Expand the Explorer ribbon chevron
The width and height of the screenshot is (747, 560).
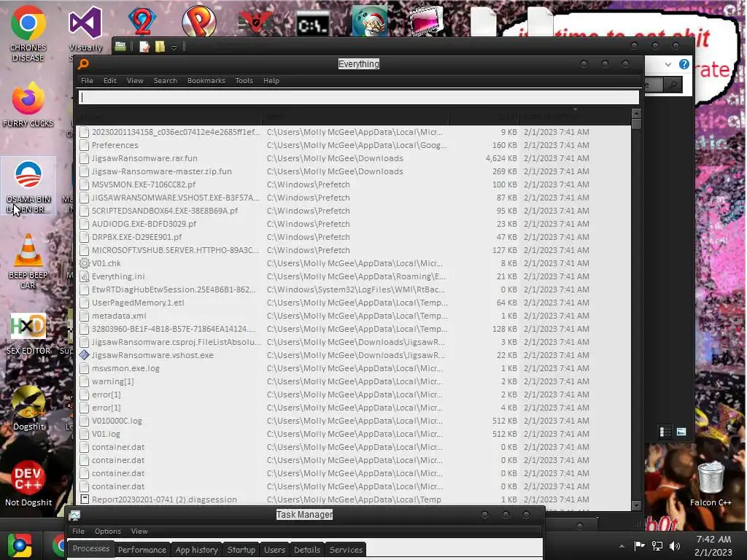[x=668, y=64]
